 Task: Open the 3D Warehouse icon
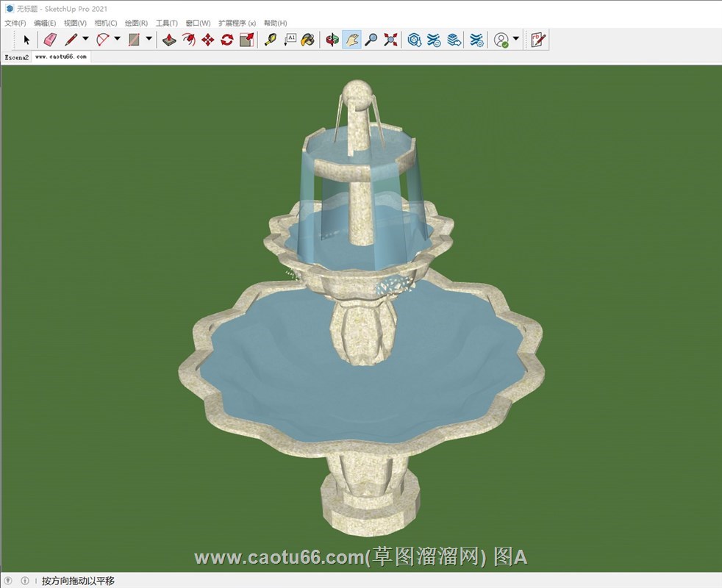(415, 40)
